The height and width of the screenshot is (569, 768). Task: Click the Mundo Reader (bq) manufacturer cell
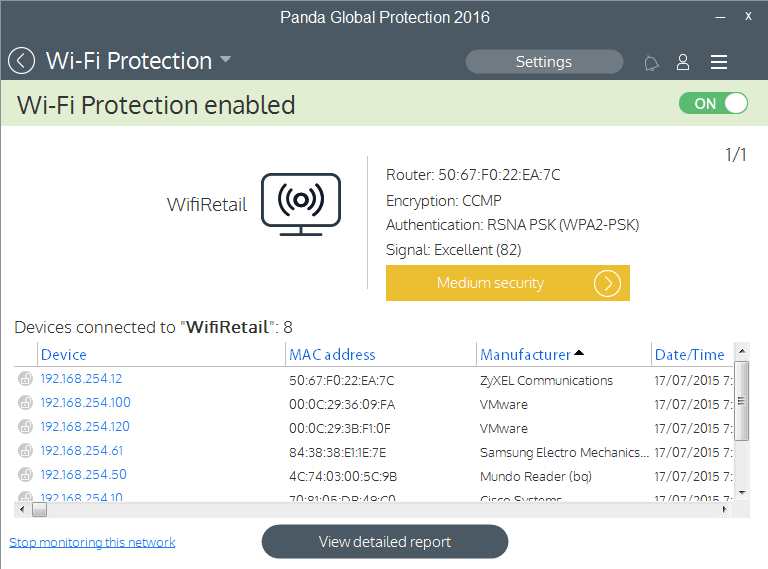point(536,476)
